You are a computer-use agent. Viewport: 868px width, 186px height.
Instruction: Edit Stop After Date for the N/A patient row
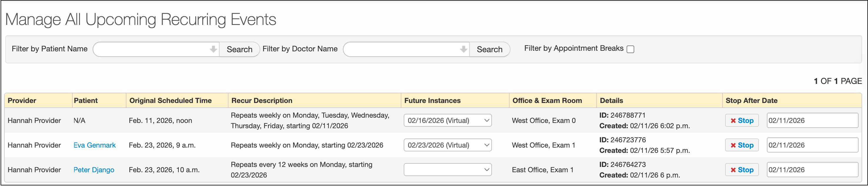click(x=812, y=120)
